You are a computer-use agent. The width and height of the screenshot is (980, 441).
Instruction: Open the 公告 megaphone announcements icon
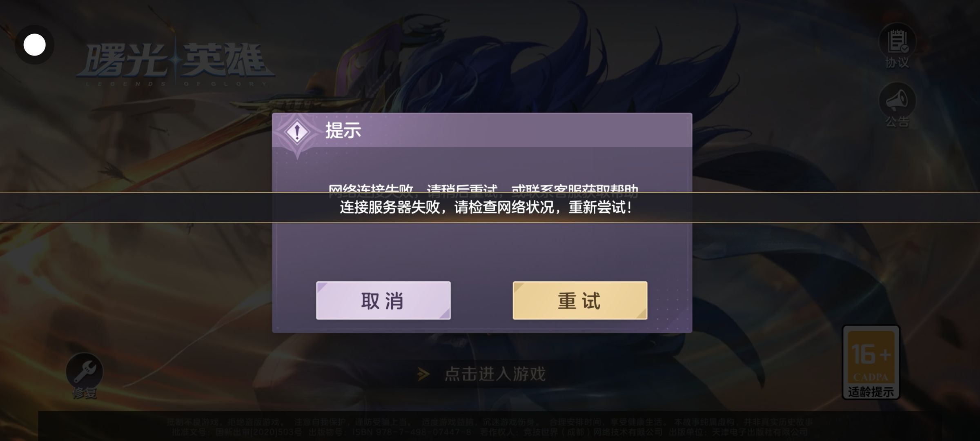(x=897, y=100)
